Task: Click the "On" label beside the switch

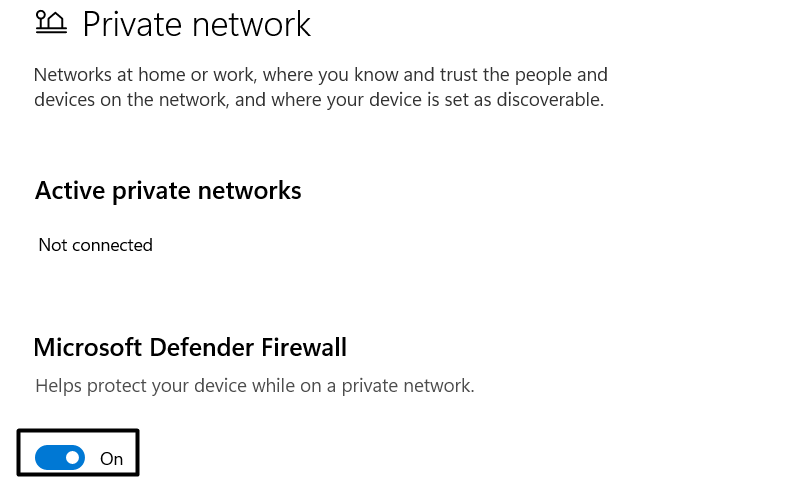Action: coord(111,459)
